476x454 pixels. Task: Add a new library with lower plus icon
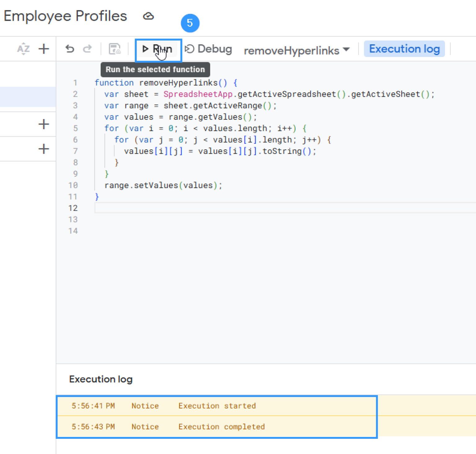[44, 149]
